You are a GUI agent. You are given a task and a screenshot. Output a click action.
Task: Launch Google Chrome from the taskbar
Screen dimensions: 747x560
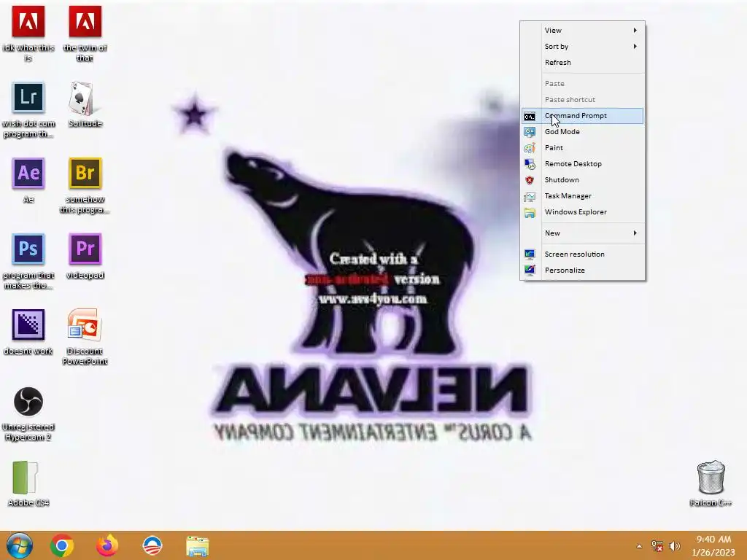(x=62, y=546)
